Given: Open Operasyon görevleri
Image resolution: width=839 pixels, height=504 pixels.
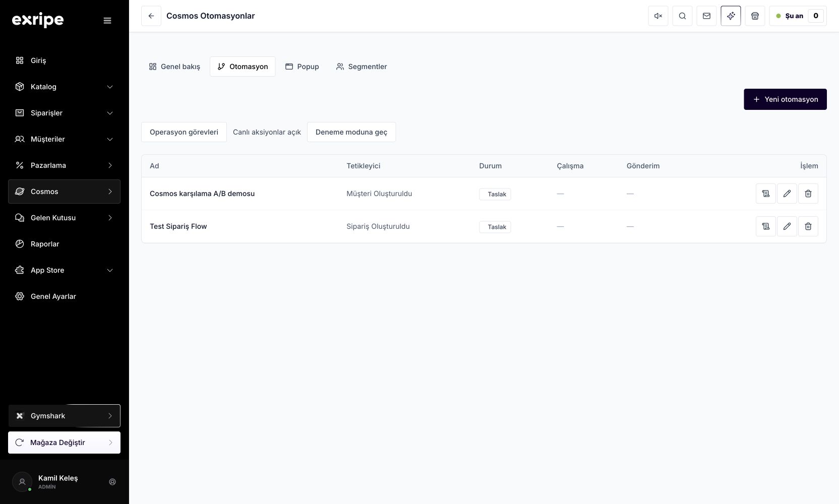Looking at the screenshot, I should click(x=184, y=132).
